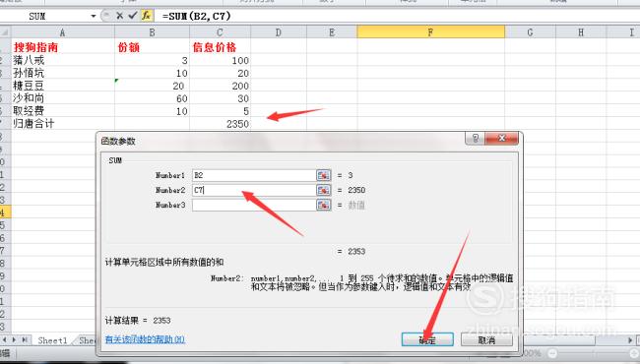Click the Name Box showing SUM
The width and height of the screenshot is (640, 364).
coord(45,17)
